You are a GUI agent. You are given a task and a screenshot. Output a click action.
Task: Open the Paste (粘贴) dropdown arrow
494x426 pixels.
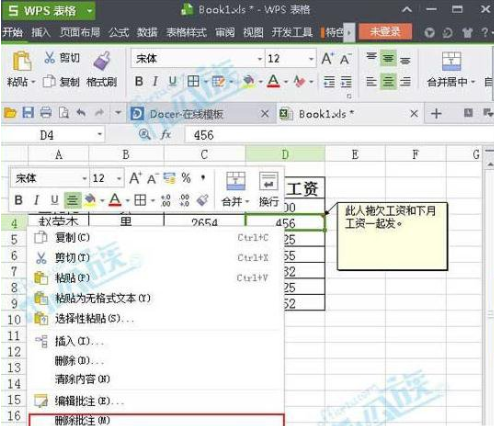tap(33, 82)
